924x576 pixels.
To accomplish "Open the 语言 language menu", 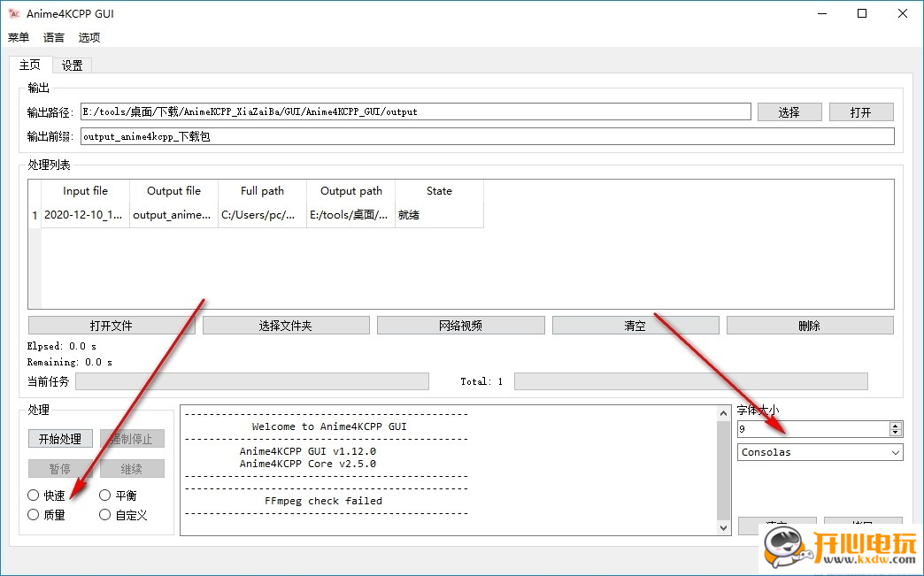I will [54, 38].
